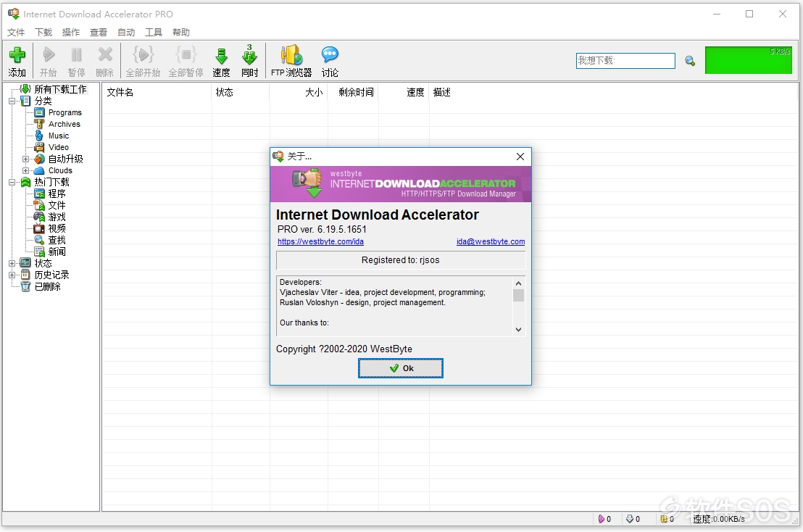
Task: Click the 我想下载 search input field
Action: click(625, 60)
